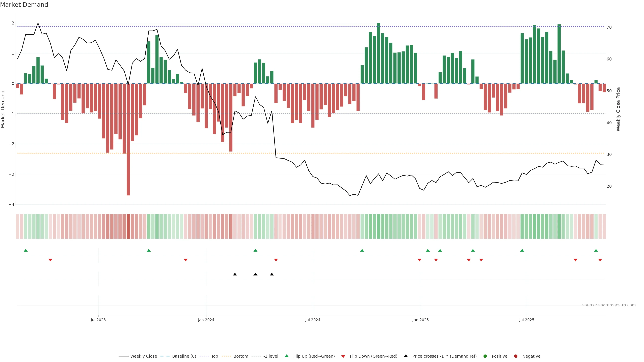
Task: Click the Market Demand chart title
Action: click(x=24, y=5)
